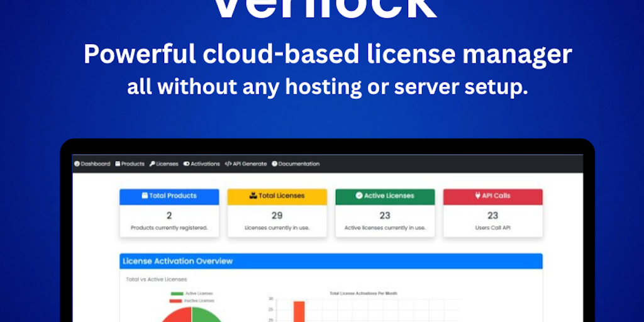
Task: Click the Total Licenses count 29
Action: [x=277, y=216]
